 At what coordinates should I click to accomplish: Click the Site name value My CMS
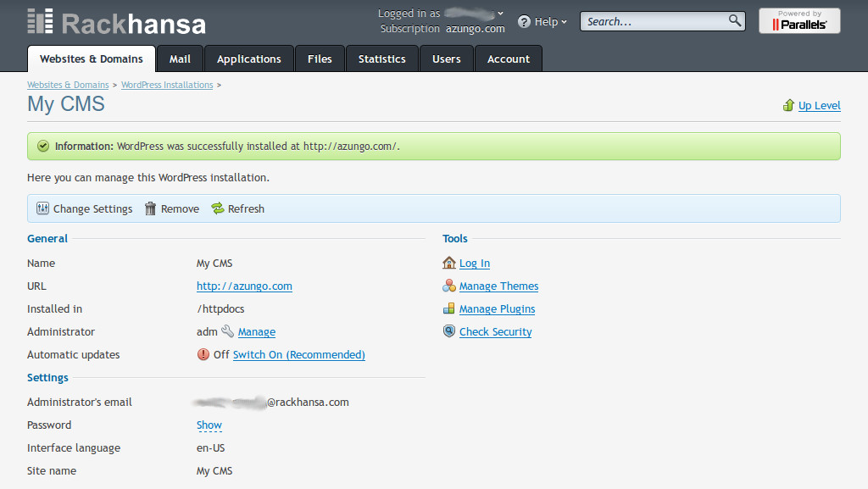pos(214,470)
